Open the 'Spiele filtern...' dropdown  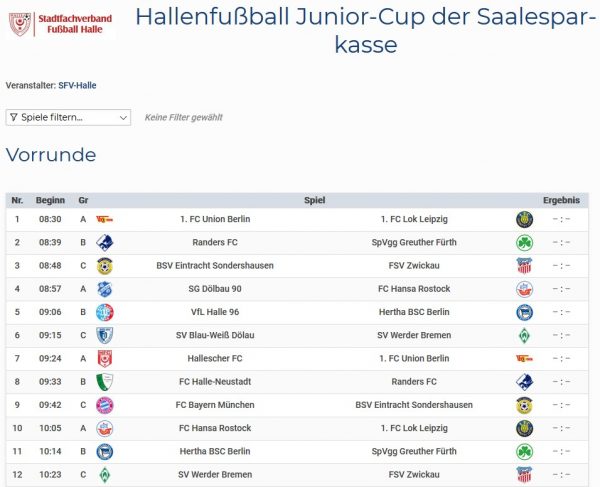[68, 117]
